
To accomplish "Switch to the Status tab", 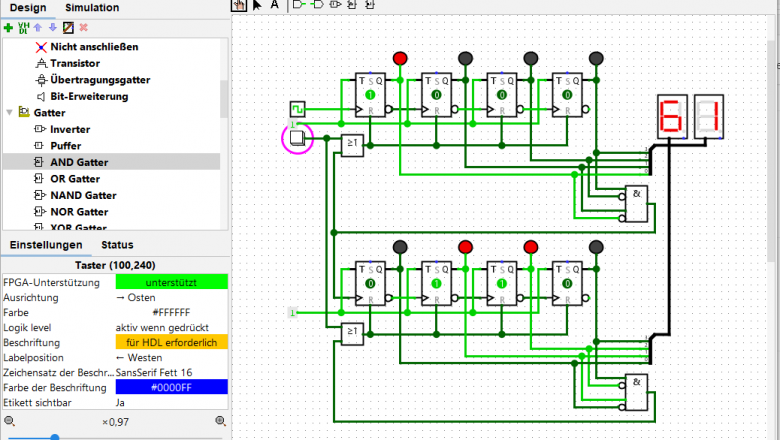I will 117,245.
